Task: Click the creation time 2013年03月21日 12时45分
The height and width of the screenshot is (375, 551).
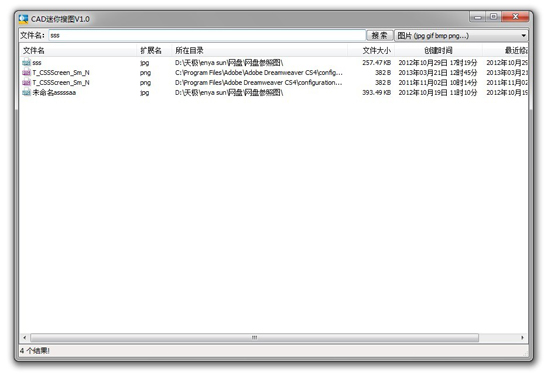Action: tap(438, 72)
